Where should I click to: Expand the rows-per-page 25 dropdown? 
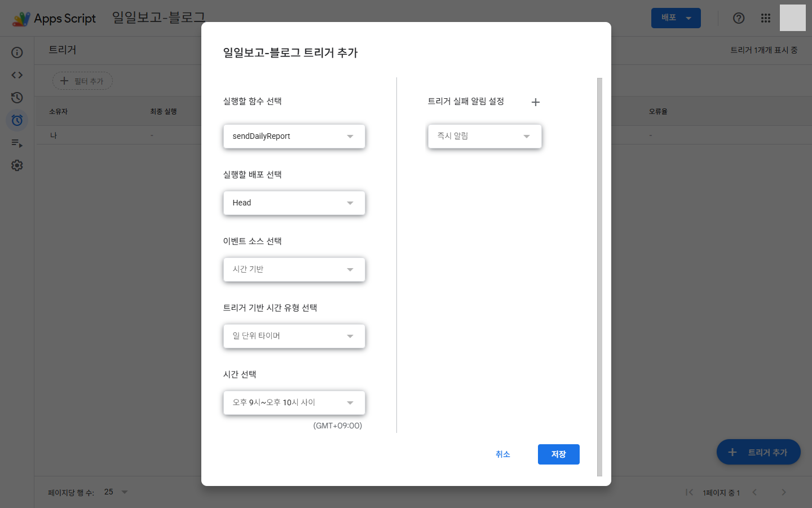(x=116, y=492)
